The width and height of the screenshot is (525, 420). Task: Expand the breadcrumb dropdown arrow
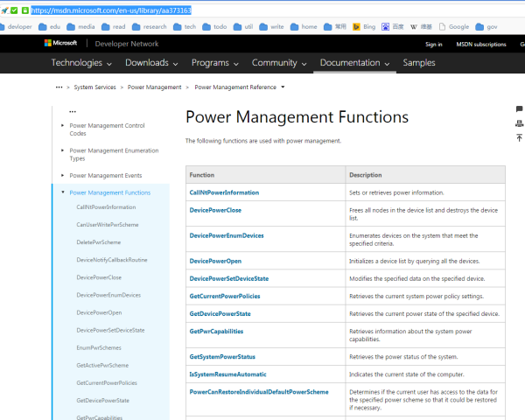[x=283, y=87]
